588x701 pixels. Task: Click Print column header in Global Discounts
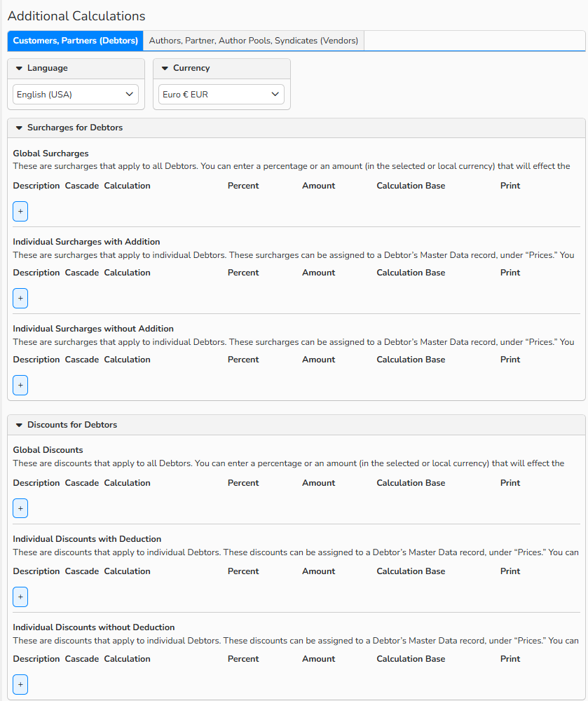pos(510,483)
